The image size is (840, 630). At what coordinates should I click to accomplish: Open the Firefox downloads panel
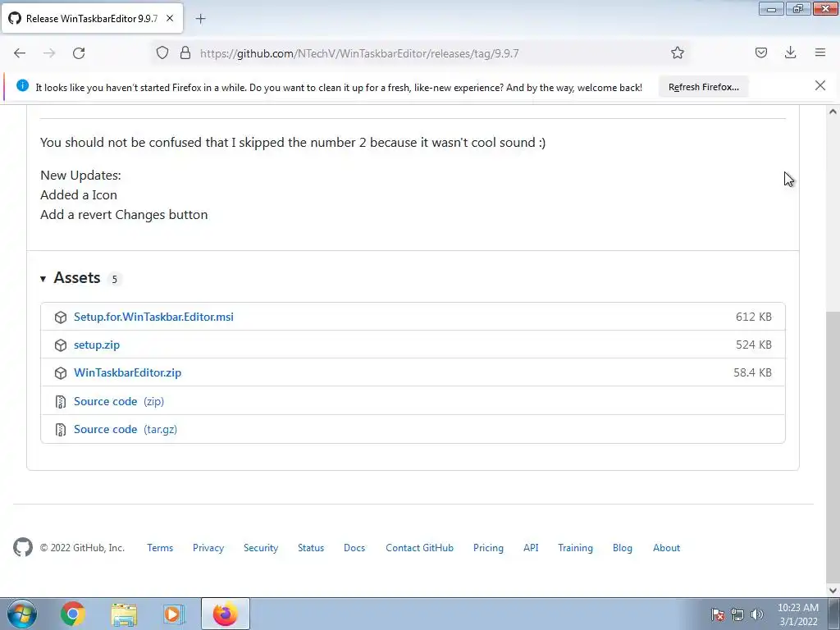[790, 52]
